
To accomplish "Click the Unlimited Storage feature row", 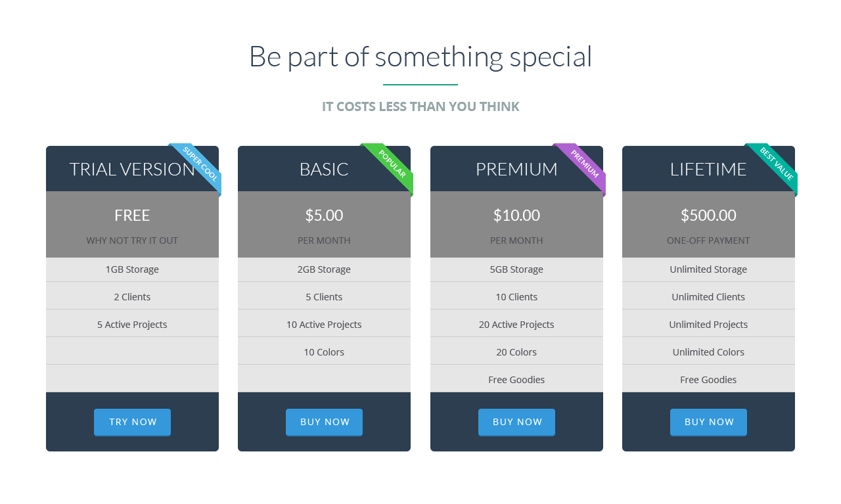I will 708,269.
